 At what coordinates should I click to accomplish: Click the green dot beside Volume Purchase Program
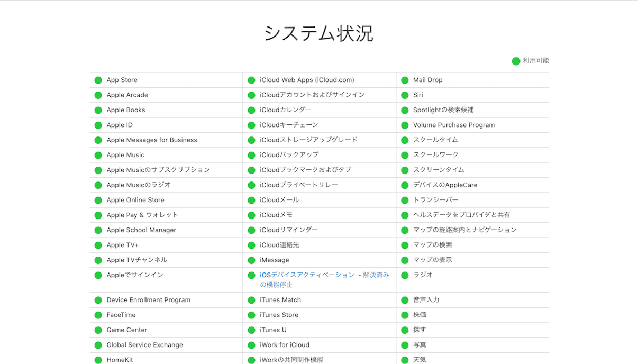point(405,125)
